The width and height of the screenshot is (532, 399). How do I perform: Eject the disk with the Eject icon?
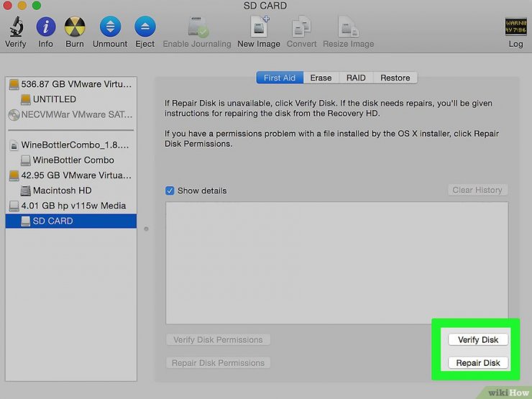145,27
